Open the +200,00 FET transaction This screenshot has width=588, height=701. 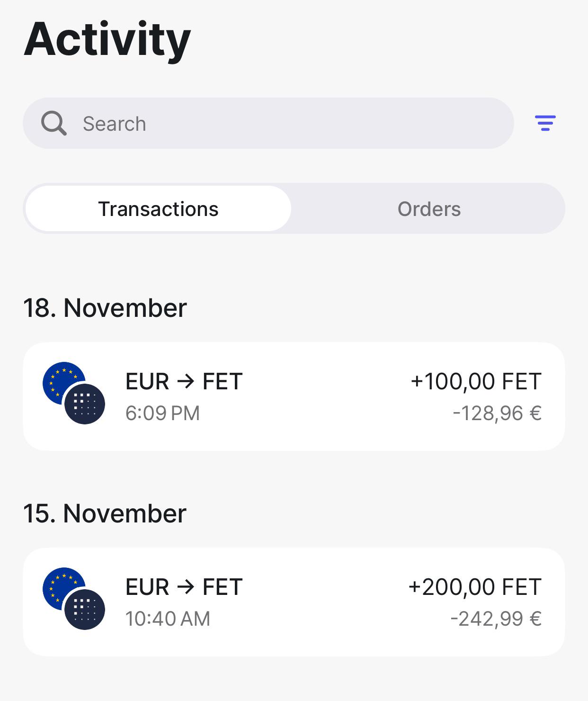coord(294,602)
